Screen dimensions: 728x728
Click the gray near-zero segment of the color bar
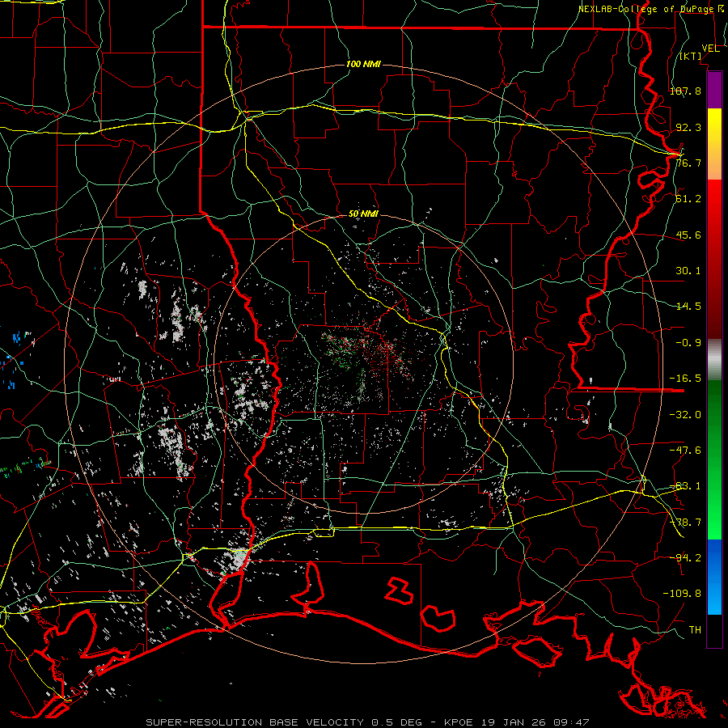pyautogui.click(x=714, y=360)
